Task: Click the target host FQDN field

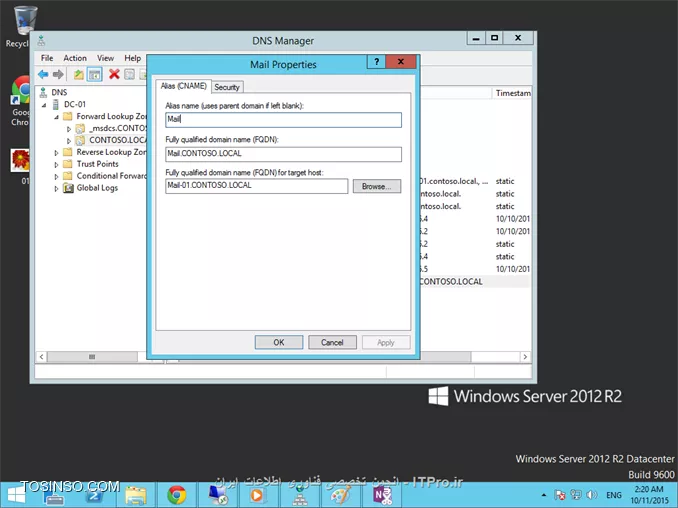Action: tap(256, 186)
